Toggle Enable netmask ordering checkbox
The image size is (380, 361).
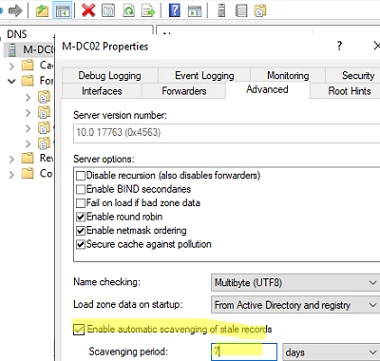click(x=81, y=231)
